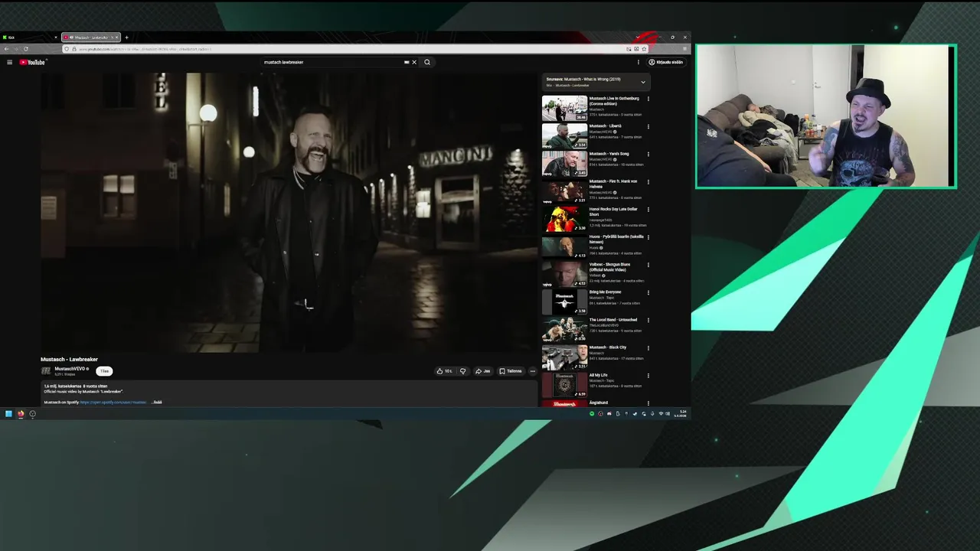Select 'Bring Me Everyone' video title

[605, 292]
